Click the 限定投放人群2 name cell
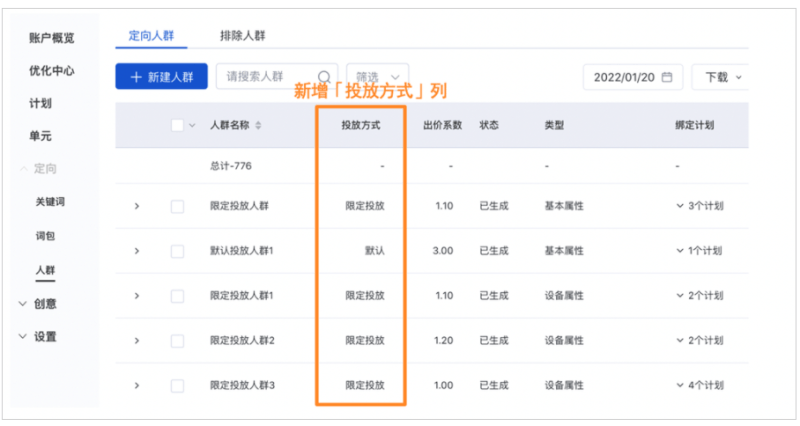This screenshot has width=800, height=426. coord(242,341)
